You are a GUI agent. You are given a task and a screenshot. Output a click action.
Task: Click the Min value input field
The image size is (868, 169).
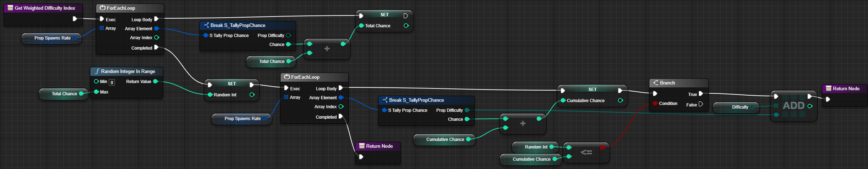[x=112, y=82]
